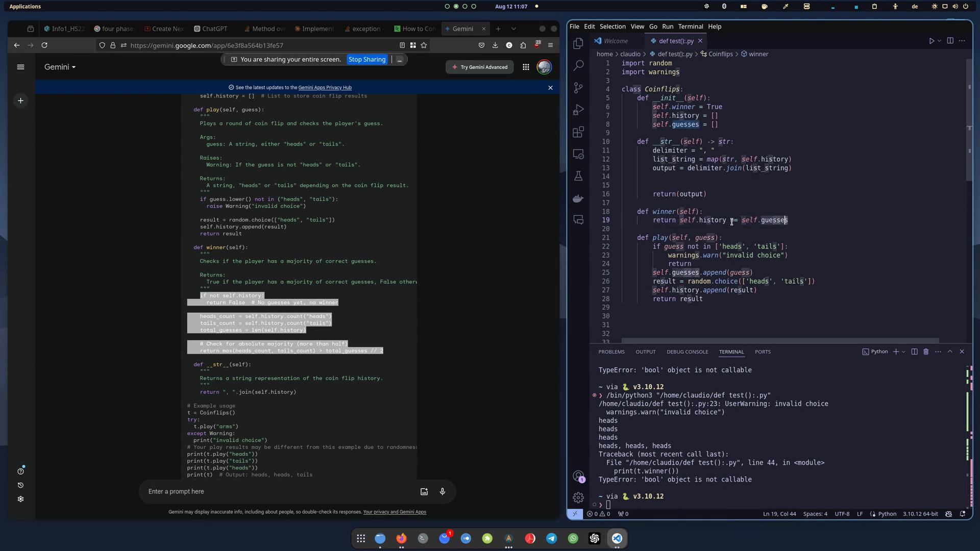Open the Extensions view

click(578, 132)
